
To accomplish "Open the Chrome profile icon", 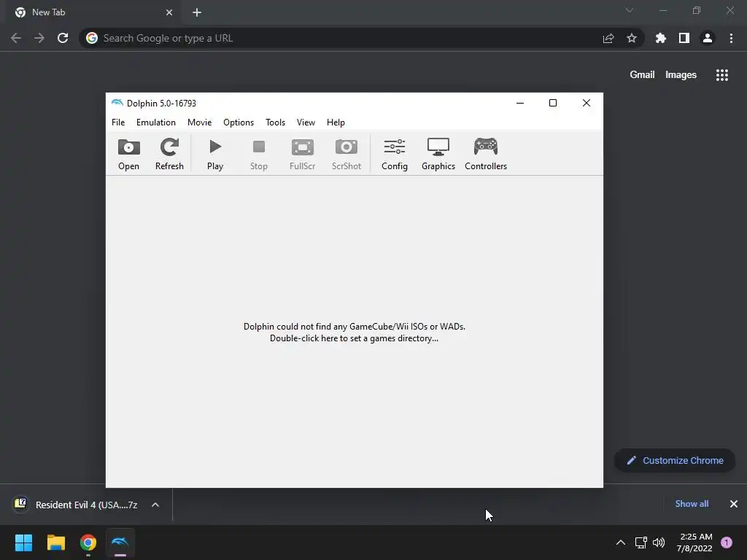I will (708, 38).
